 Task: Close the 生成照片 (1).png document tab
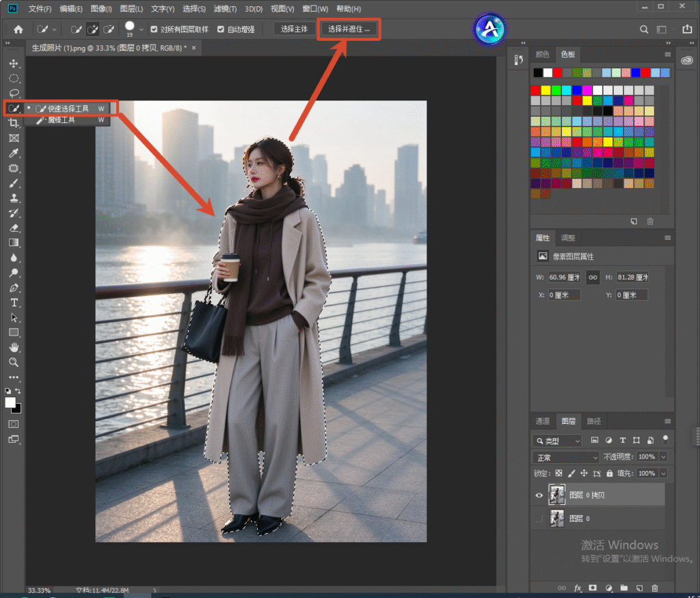click(193, 48)
